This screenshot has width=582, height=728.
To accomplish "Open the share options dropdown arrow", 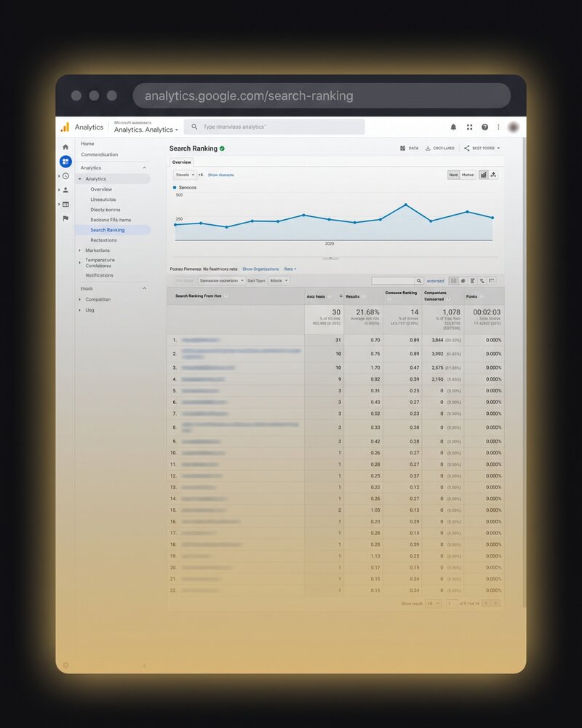I will pos(498,148).
